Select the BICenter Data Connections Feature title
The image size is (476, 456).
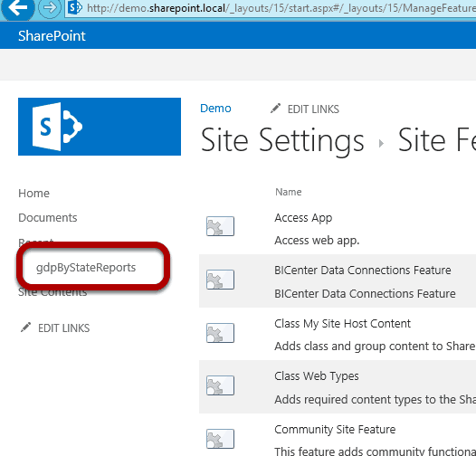[x=363, y=271]
